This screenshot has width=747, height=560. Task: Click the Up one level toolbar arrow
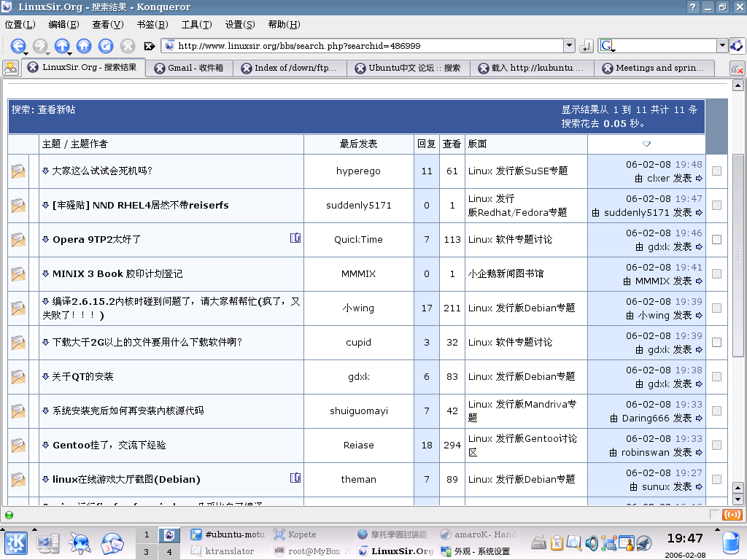point(62,46)
